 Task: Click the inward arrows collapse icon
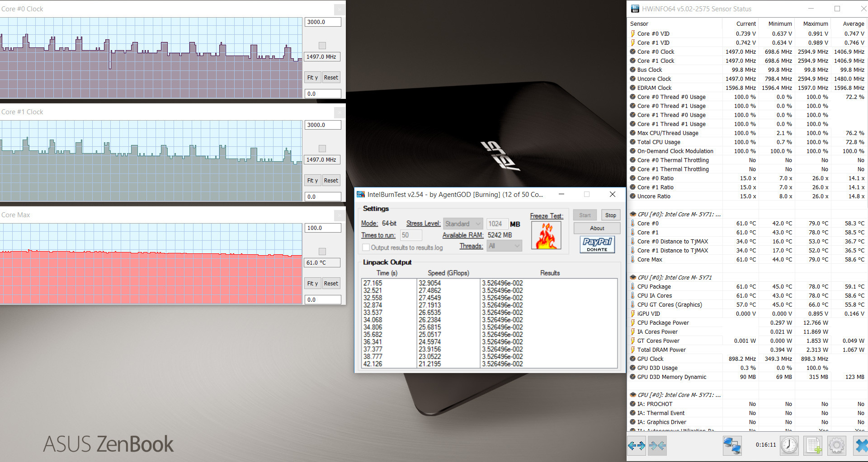pyautogui.click(x=657, y=446)
